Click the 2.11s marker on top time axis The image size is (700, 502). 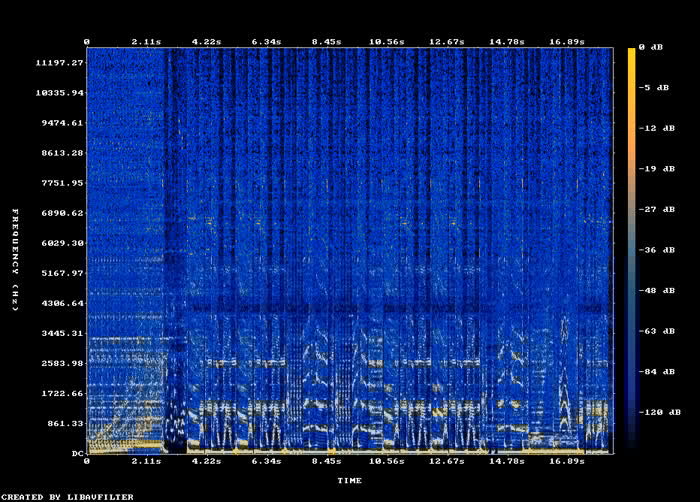tap(146, 42)
